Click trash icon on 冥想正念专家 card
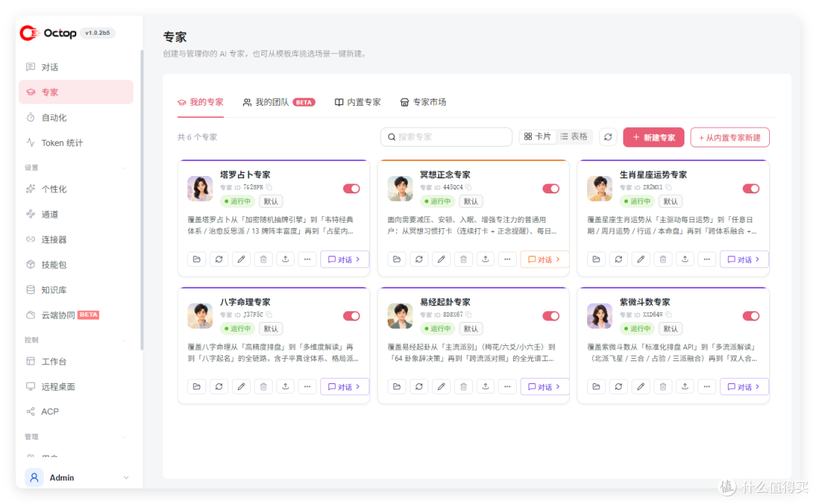 tap(463, 259)
